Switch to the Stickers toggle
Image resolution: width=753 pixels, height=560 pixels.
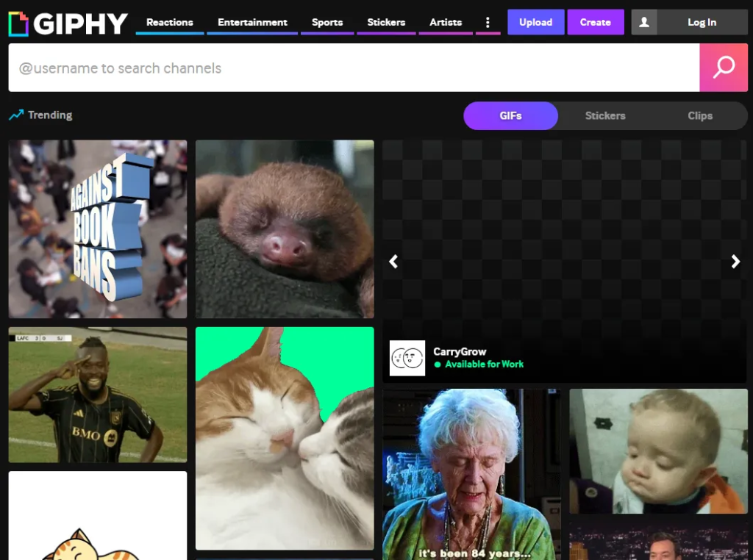pyautogui.click(x=605, y=115)
